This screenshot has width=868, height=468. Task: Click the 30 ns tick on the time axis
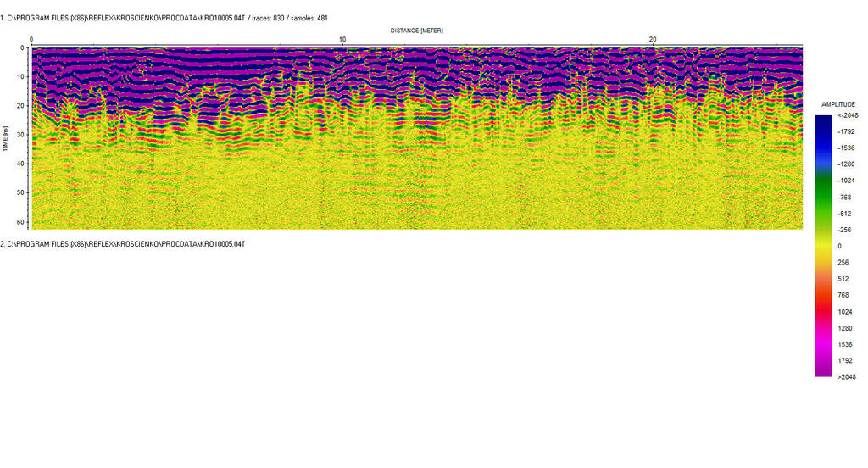22,135
